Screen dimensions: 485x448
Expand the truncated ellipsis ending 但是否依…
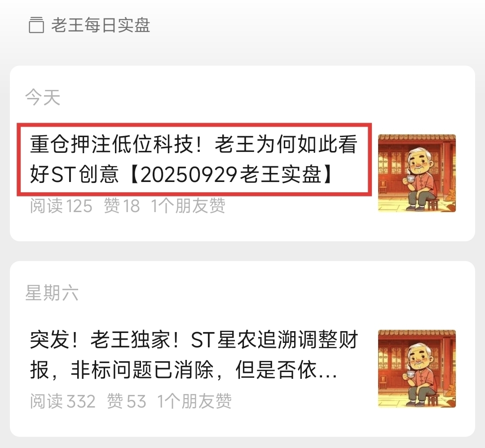click(326, 370)
